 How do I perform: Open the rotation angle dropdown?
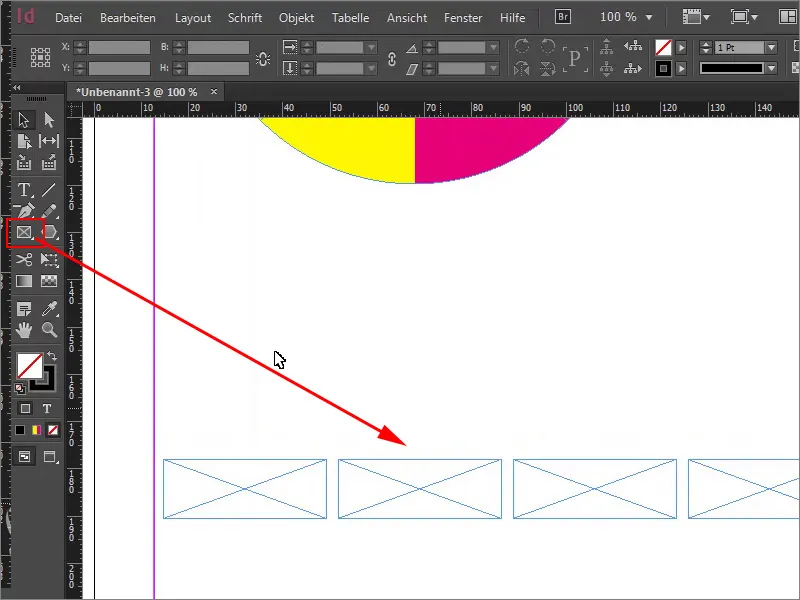[x=493, y=47]
